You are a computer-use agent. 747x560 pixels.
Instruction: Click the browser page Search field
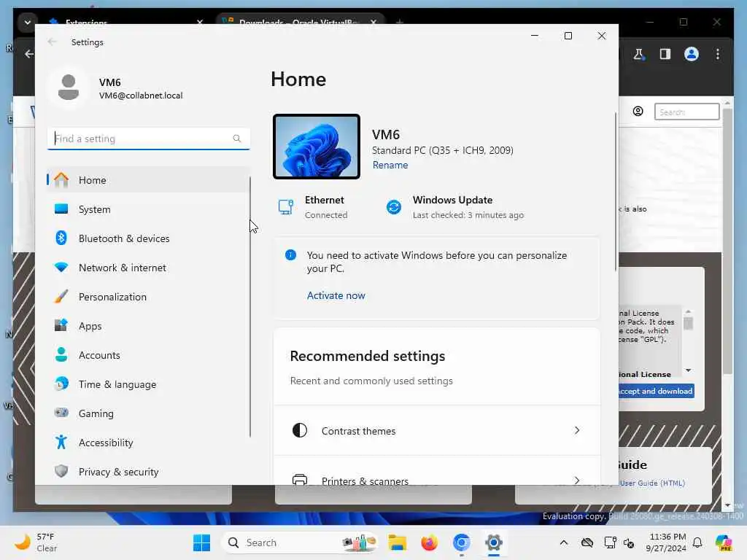pyautogui.click(x=686, y=112)
